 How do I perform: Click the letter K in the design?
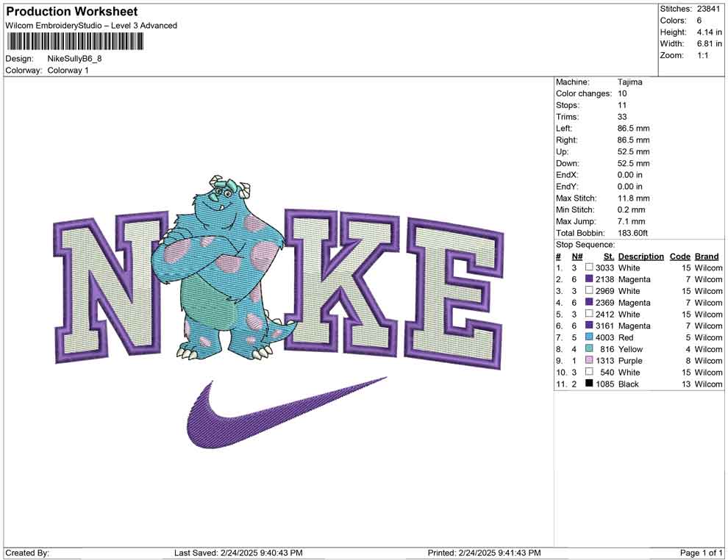(x=341, y=283)
